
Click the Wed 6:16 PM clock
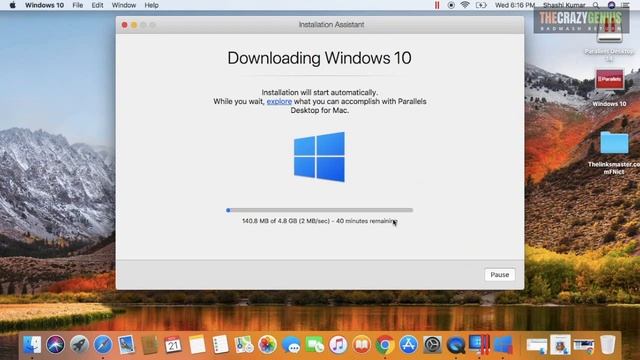pyautogui.click(x=515, y=5)
